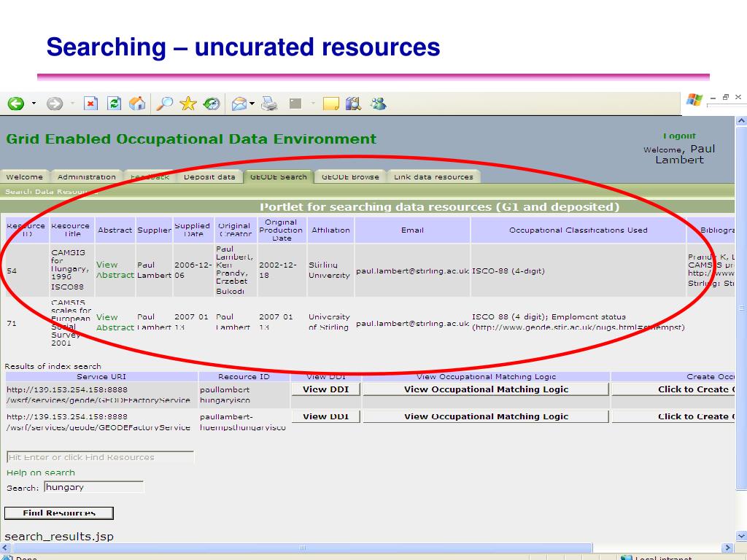Click the Supplier column header
Viewport: 747px width, 560px height.
pyautogui.click(x=155, y=230)
